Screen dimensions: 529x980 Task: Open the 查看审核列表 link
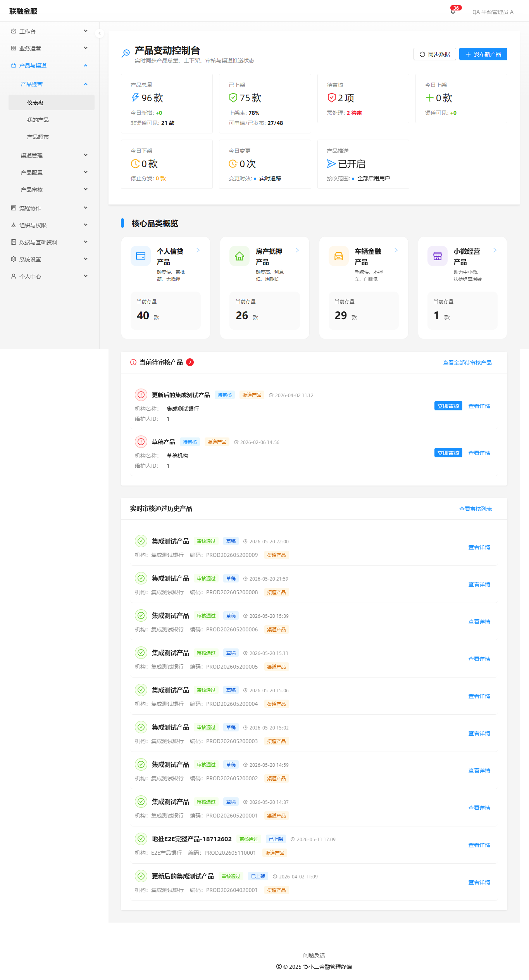pos(475,509)
